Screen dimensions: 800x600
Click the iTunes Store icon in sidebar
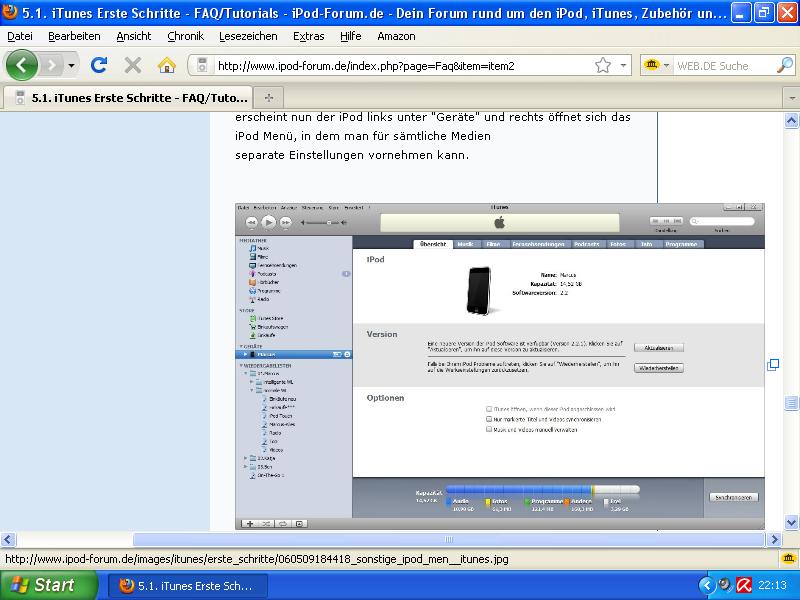tap(253, 318)
